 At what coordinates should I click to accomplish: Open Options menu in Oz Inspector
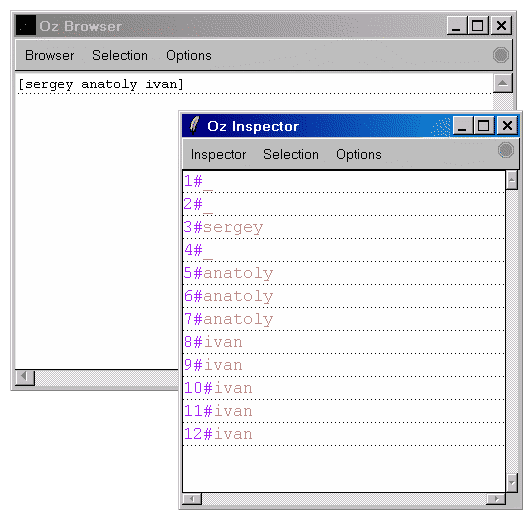tap(359, 154)
